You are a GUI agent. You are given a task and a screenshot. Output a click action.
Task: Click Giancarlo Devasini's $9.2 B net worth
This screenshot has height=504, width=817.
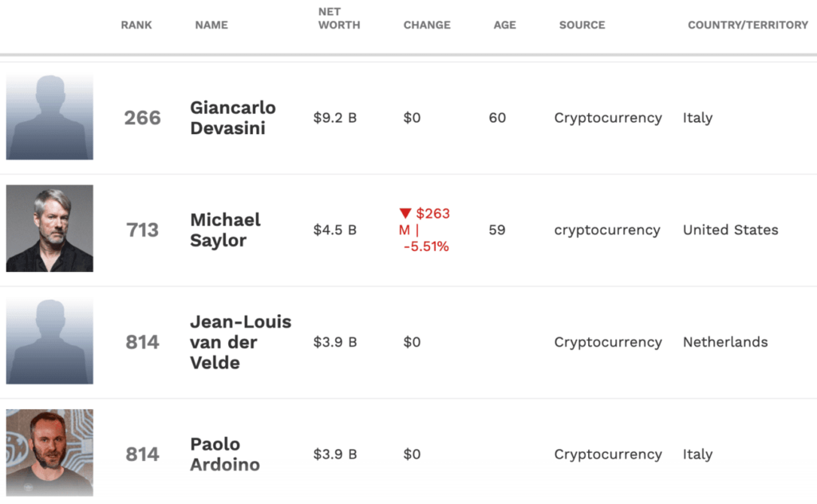pyautogui.click(x=334, y=118)
